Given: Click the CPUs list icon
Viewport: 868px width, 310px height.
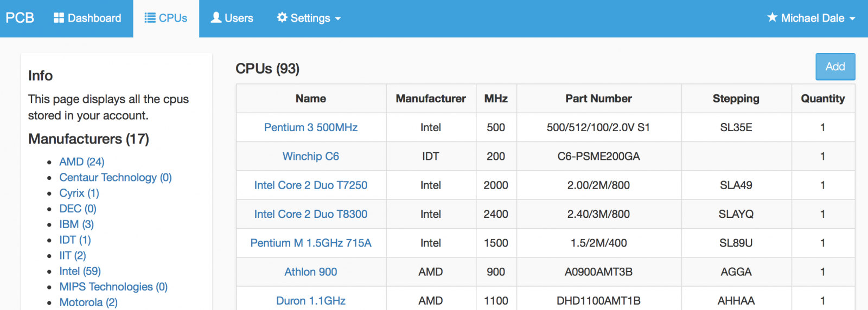Looking at the screenshot, I should pyautogui.click(x=150, y=18).
